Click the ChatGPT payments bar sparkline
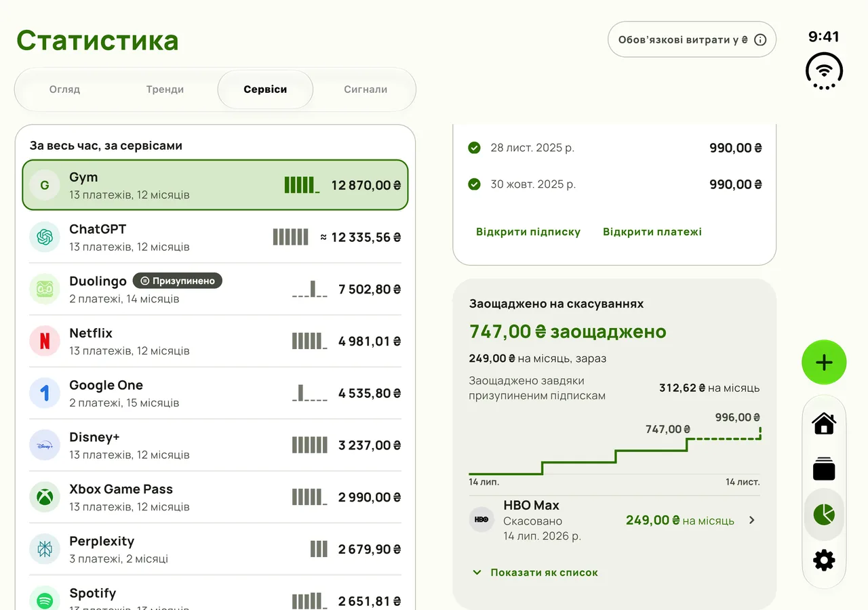Screen dimensions: 868x610 (x=290, y=237)
